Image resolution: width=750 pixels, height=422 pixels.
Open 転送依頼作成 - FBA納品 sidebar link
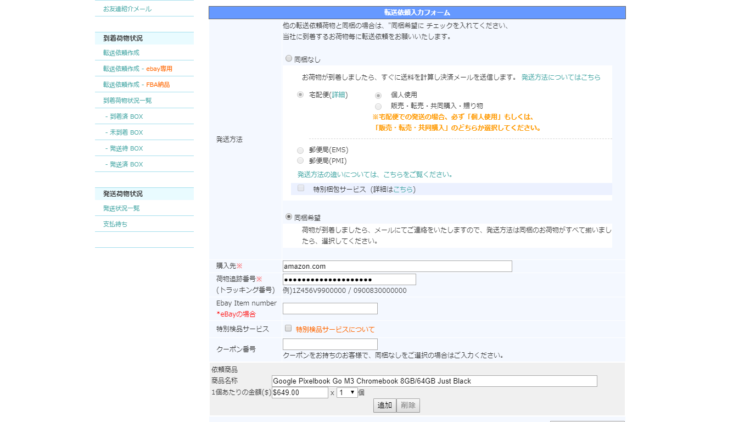click(136, 85)
